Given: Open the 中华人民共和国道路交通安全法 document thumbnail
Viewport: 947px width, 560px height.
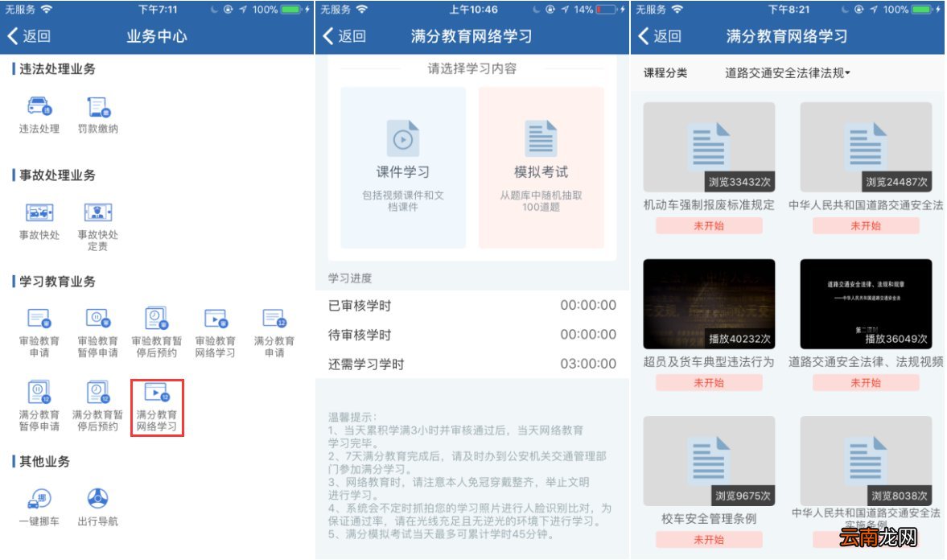Looking at the screenshot, I should tap(866, 146).
